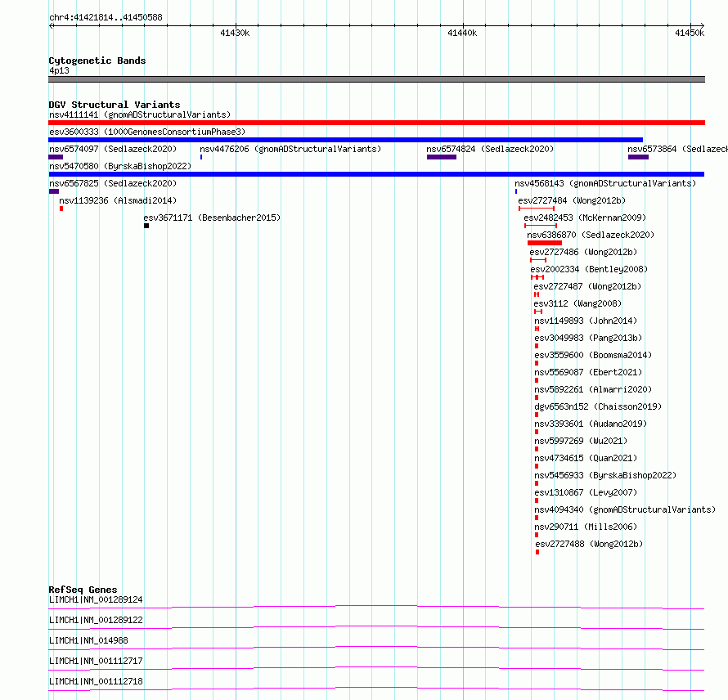Select dgv6563n152 (Chaisson2019) label

[x=598, y=406]
